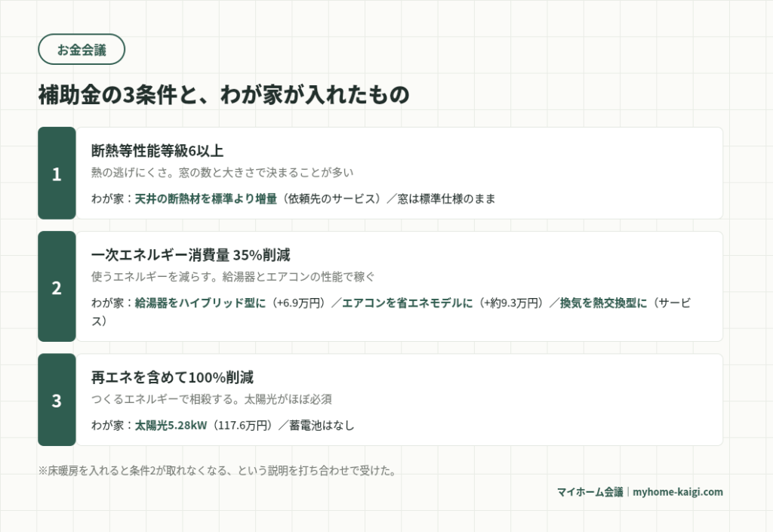
Task: Click the description 熱の逃げにくさ。窓の数と大きさで決まることが多い
Action: point(223,172)
